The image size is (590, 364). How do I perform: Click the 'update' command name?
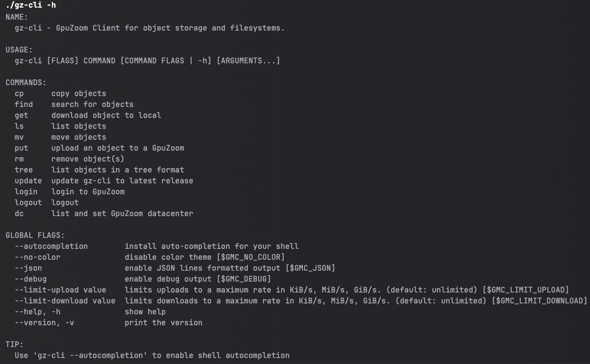point(28,181)
